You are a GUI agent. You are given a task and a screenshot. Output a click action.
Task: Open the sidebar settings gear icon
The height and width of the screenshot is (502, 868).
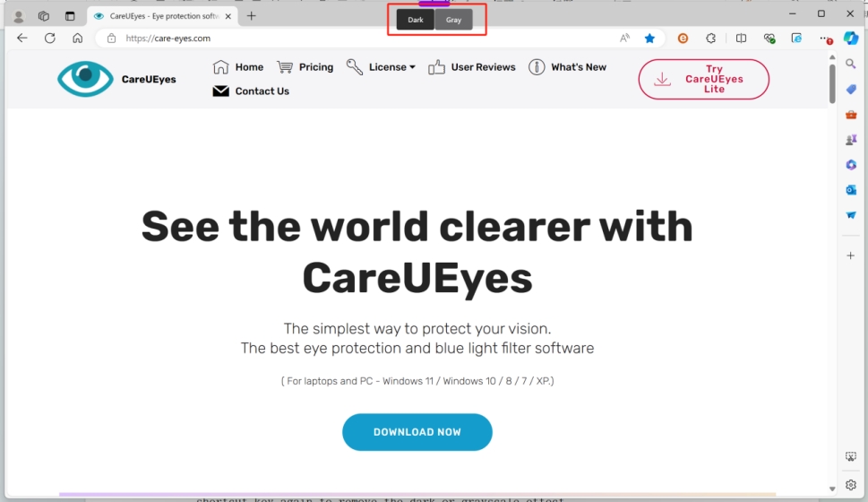pos(851,485)
